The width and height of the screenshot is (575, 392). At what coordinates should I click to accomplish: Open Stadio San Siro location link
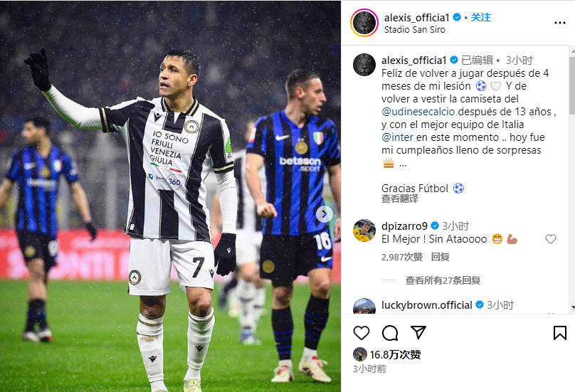tap(415, 30)
